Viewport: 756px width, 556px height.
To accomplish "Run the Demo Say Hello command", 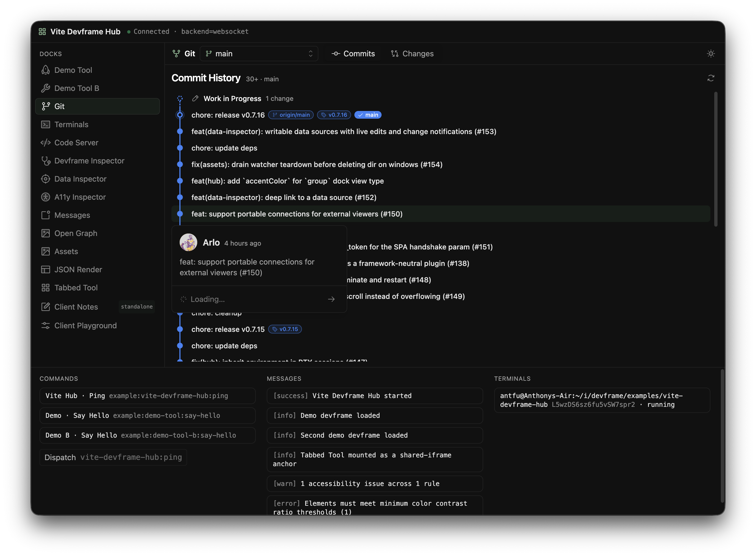I will pos(148,416).
